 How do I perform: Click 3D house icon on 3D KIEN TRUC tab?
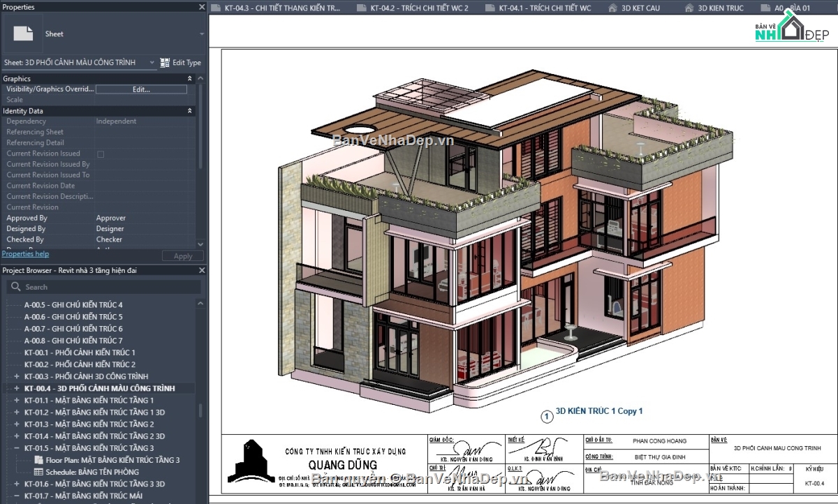(689, 8)
